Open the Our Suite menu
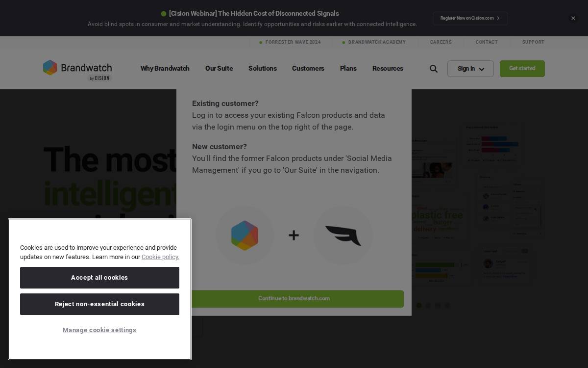Screen dimensions: 588x368 point(219,68)
